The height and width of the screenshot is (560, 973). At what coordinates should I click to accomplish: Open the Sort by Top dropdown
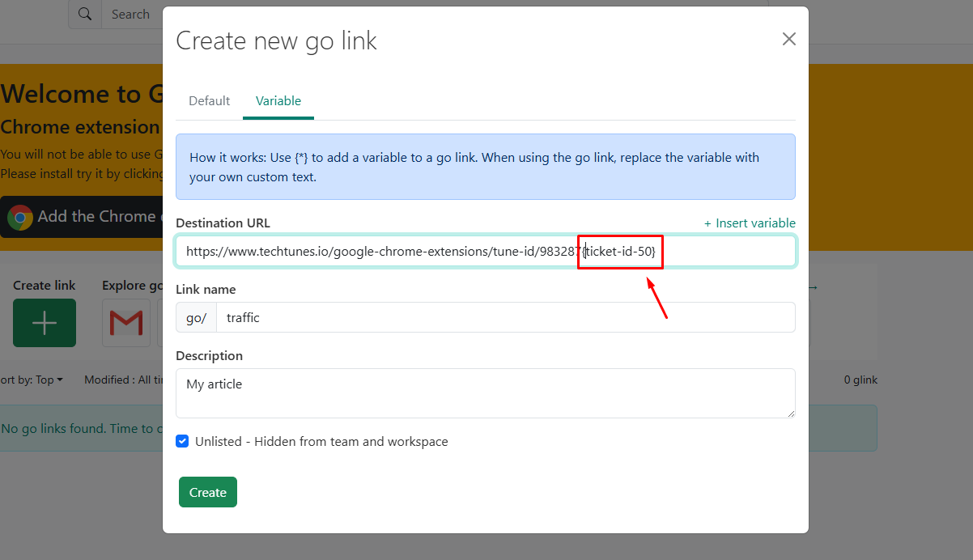[32, 380]
